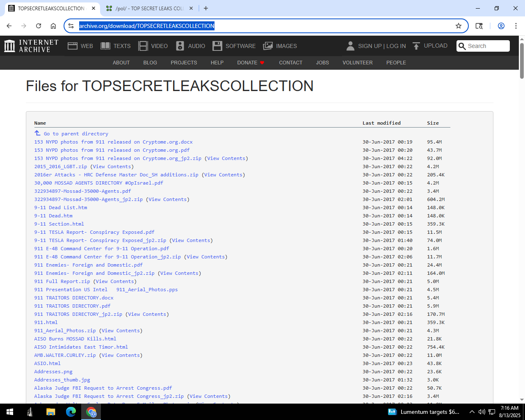The image size is (525, 420).
Task: Open Microsoft Edge from taskbar
Action: pos(71,412)
